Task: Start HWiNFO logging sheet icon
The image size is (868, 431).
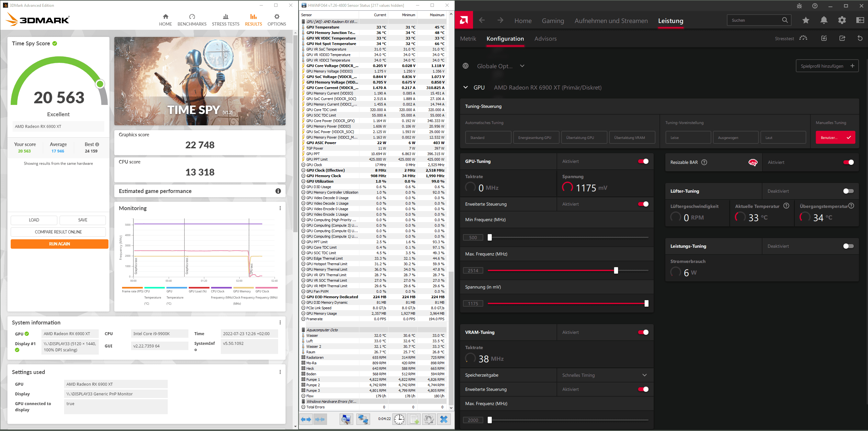Action: [414, 419]
